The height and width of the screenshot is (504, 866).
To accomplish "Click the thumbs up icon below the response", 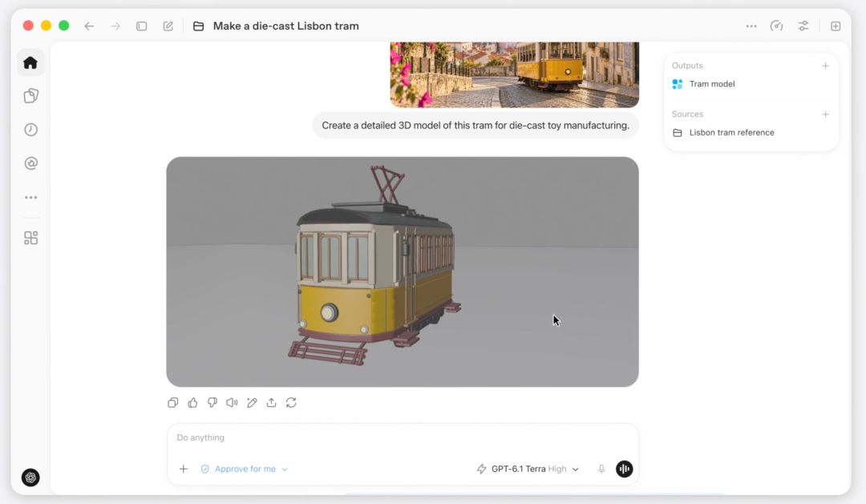I will pos(192,402).
